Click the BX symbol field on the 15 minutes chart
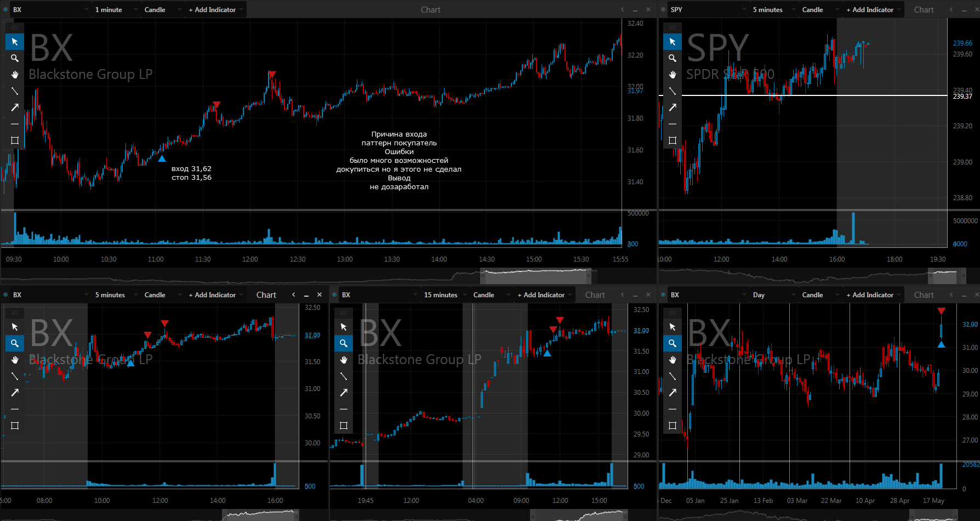Image resolution: width=980 pixels, height=521 pixels. click(x=379, y=295)
